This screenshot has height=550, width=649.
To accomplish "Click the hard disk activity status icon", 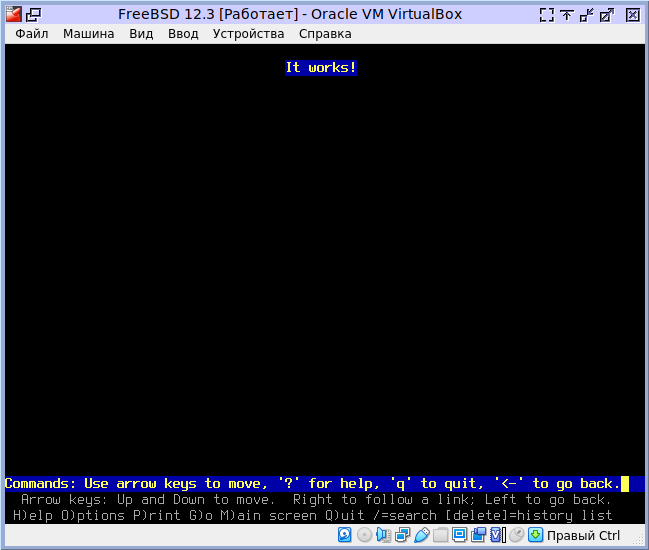I will click(x=345, y=535).
